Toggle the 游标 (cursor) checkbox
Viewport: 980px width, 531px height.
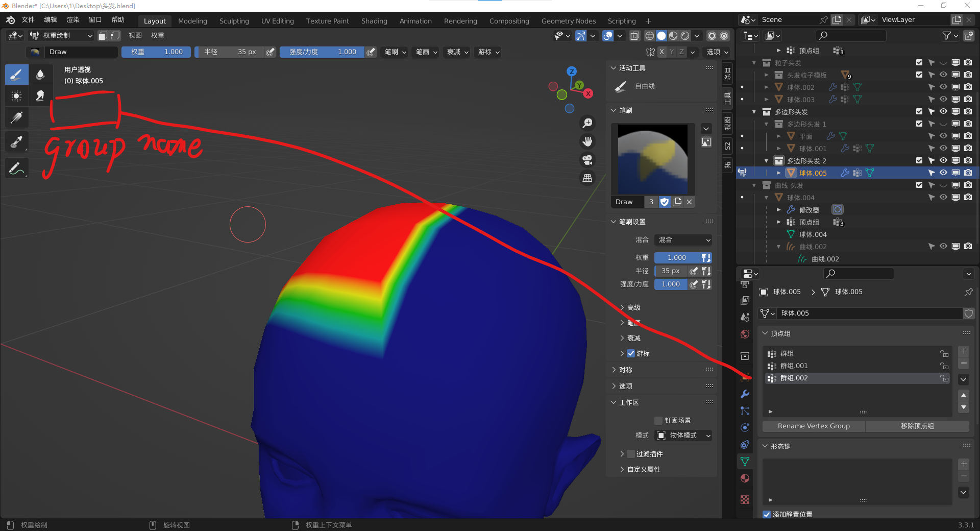pyautogui.click(x=631, y=353)
